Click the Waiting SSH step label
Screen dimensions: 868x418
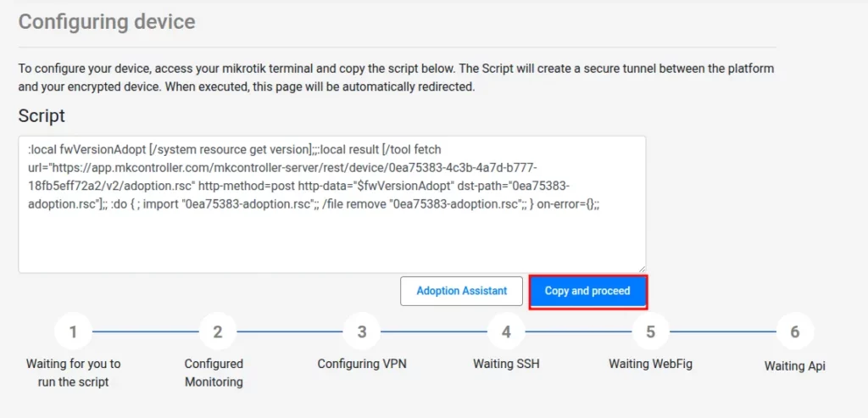pos(506,364)
